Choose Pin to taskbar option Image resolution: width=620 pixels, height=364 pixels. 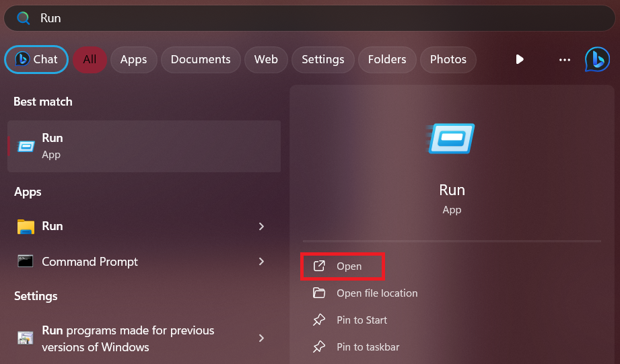click(368, 347)
